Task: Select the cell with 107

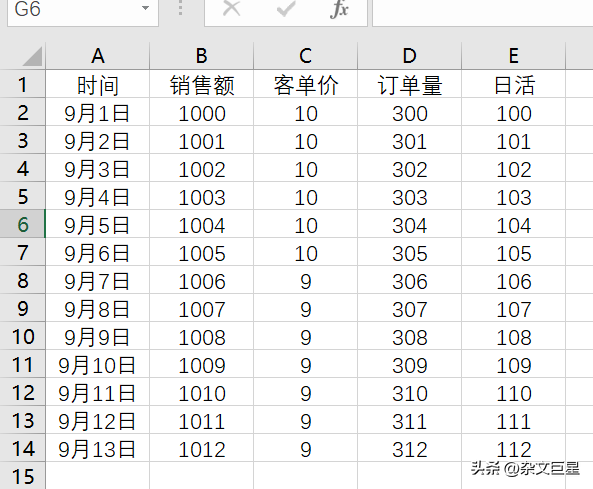Action: click(x=514, y=308)
